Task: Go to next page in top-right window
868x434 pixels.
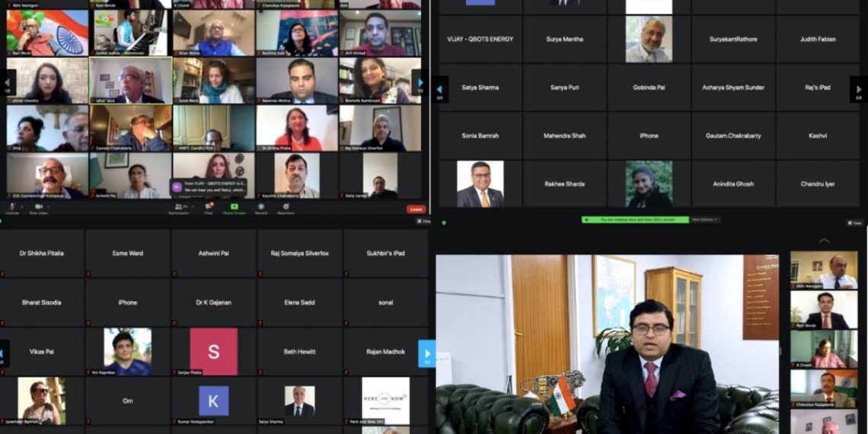Action: (x=859, y=89)
